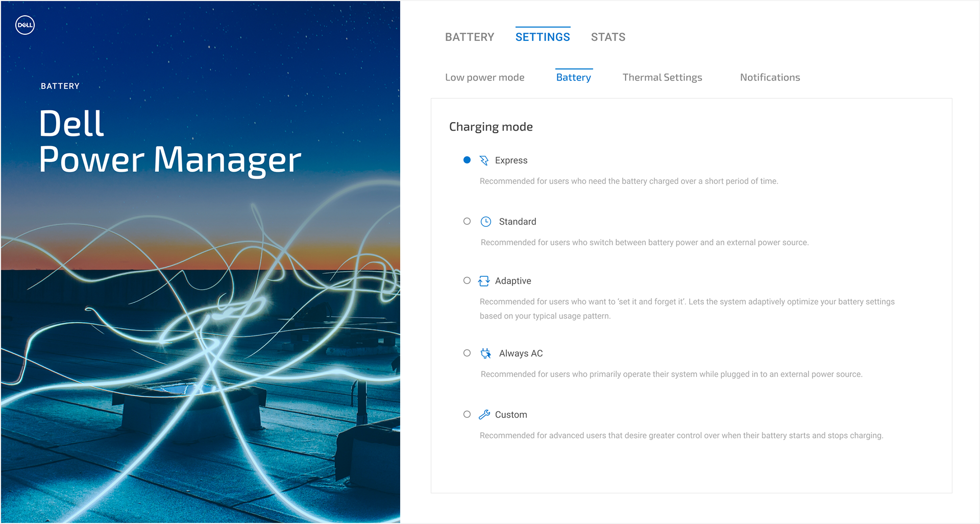980x524 pixels.
Task: Select the Standard charging mode radio button
Action: pyautogui.click(x=467, y=221)
